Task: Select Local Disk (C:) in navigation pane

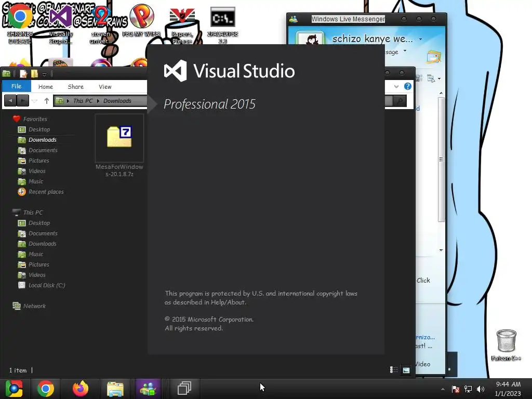Action: [46, 285]
